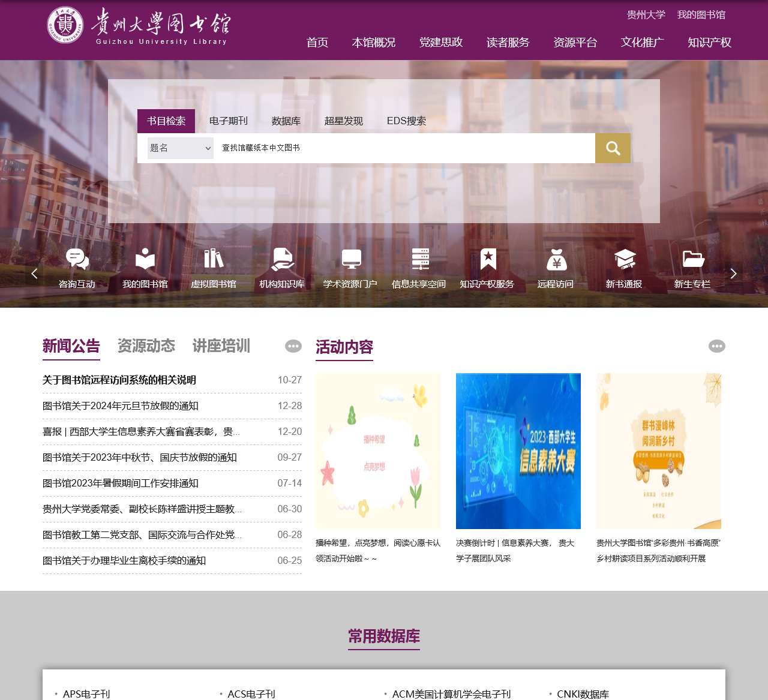Open the 题名 field dropdown
The image size is (768, 700).
[x=179, y=148]
